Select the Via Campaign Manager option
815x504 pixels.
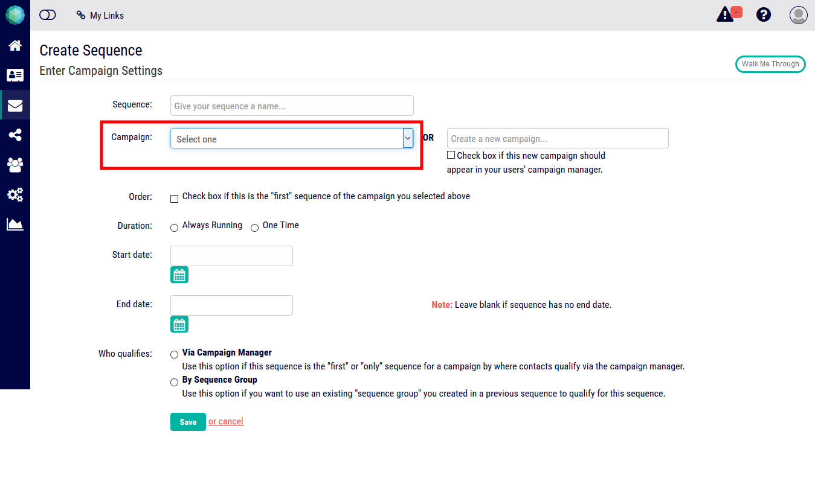(175, 355)
